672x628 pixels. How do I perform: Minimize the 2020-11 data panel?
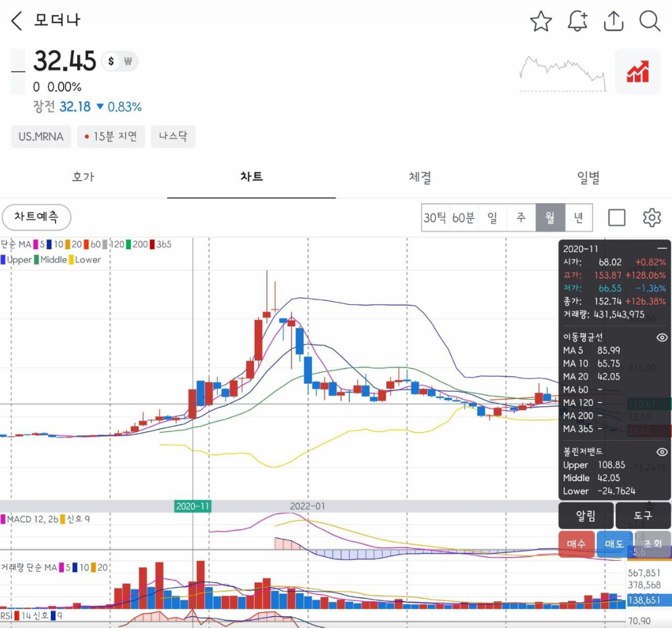[662, 249]
